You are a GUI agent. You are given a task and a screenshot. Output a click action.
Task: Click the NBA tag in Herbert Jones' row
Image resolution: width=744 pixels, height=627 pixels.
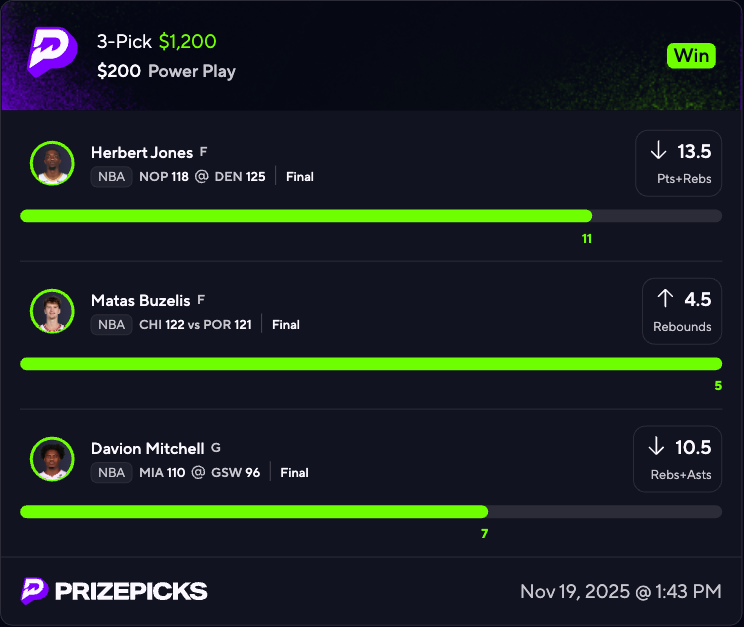click(x=111, y=177)
